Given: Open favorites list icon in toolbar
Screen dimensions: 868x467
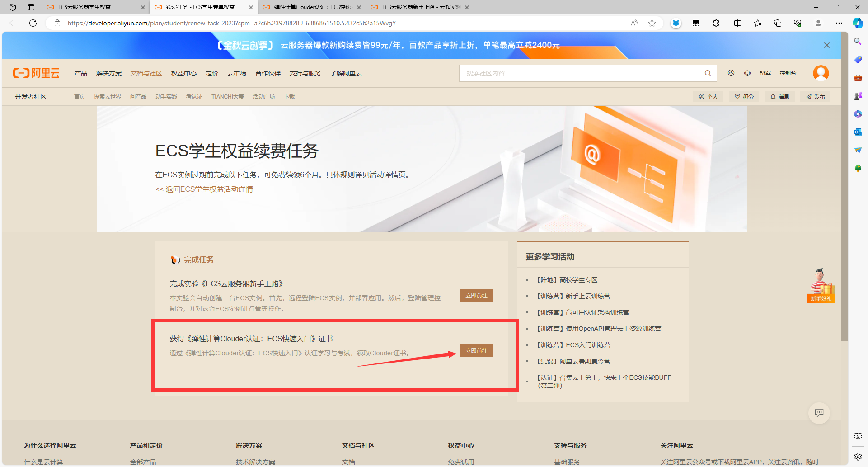Looking at the screenshot, I should click(x=758, y=23).
